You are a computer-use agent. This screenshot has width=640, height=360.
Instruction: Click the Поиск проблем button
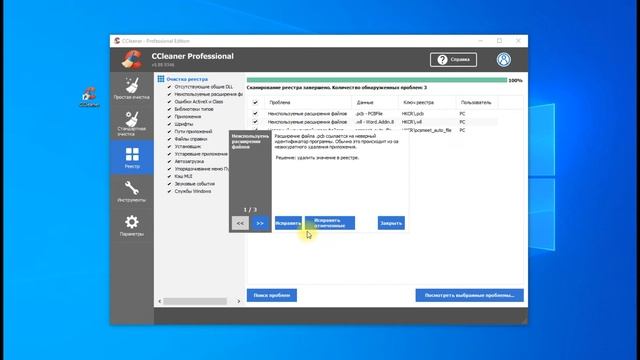point(272,295)
